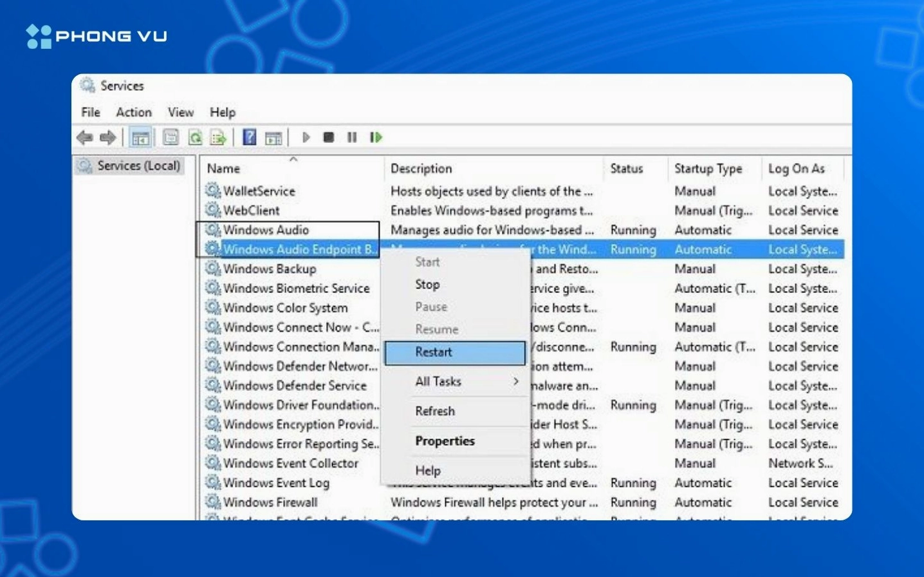
Task: Open the blue Help toolbar icon
Action: point(250,137)
